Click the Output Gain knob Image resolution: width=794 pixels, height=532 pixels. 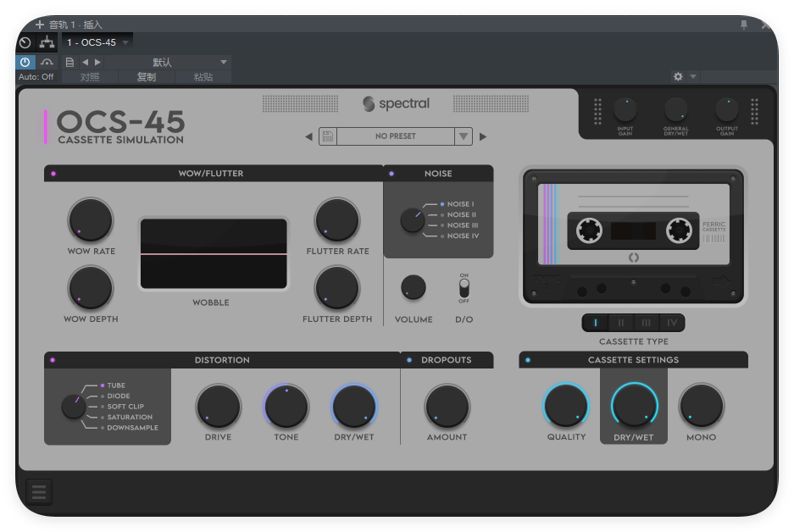click(727, 110)
